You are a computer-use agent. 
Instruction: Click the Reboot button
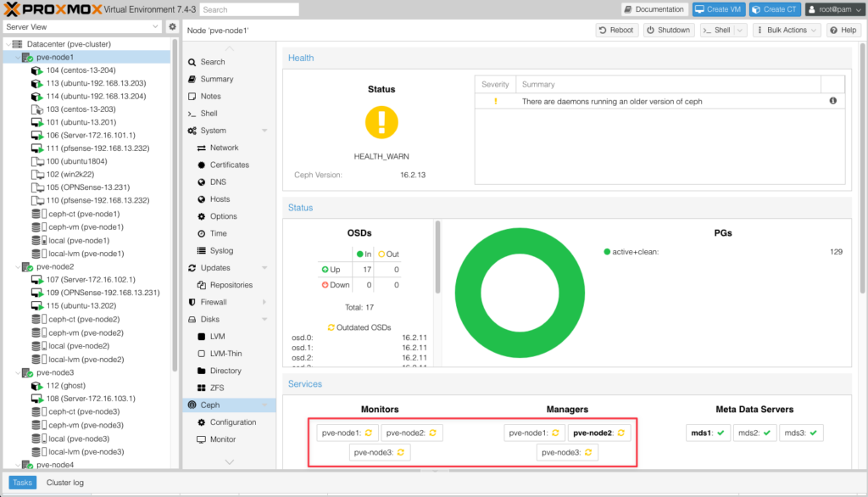[616, 30]
